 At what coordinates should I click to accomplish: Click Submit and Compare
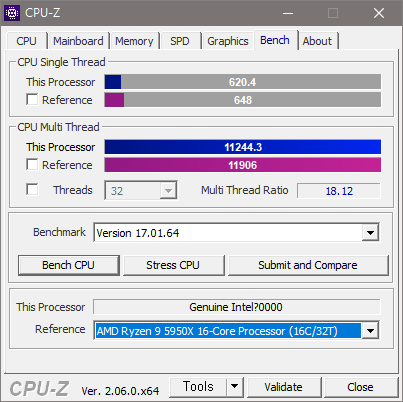click(308, 265)
